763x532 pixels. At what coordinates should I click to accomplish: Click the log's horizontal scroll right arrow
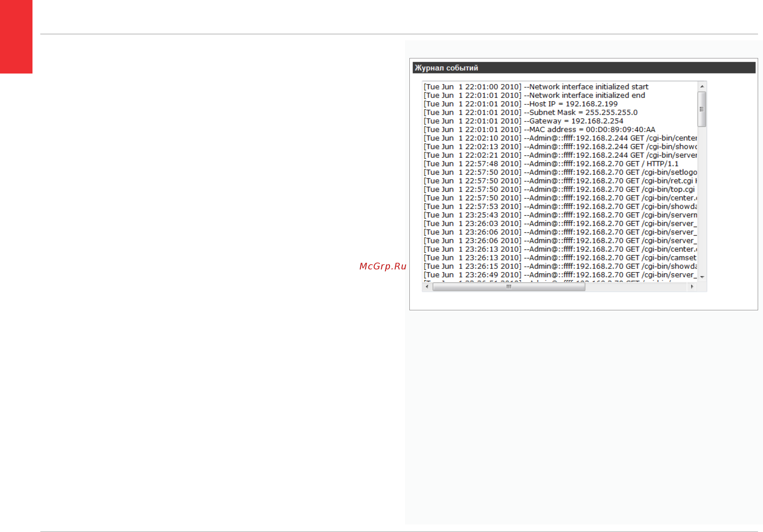[x=692, y=287]
